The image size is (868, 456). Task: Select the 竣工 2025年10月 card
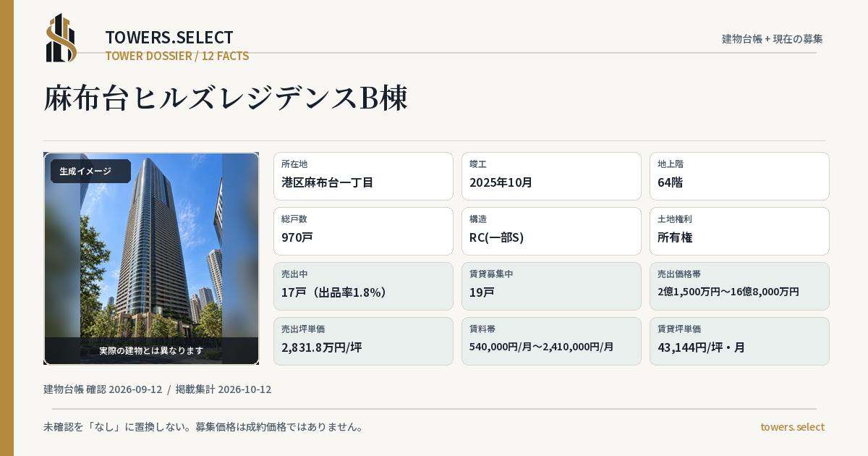[551, 176]
